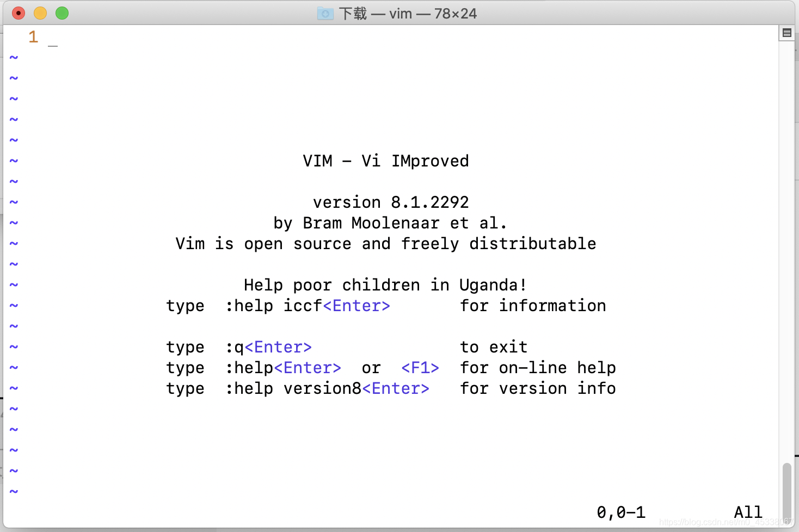Click the vertical scrollbar thumb
This screenshot has height=532, width=799.
pyautogui.click(x=786, y=493)
